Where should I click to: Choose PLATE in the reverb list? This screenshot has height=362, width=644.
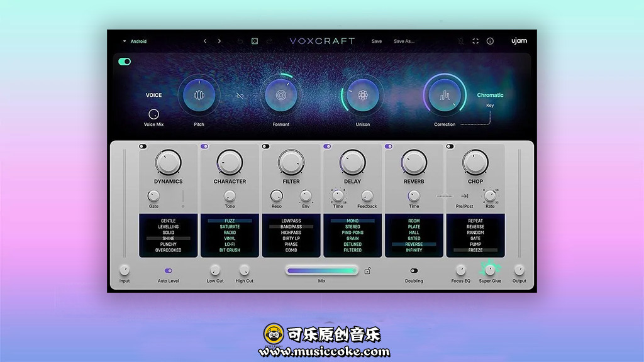[x=414, y=227]
